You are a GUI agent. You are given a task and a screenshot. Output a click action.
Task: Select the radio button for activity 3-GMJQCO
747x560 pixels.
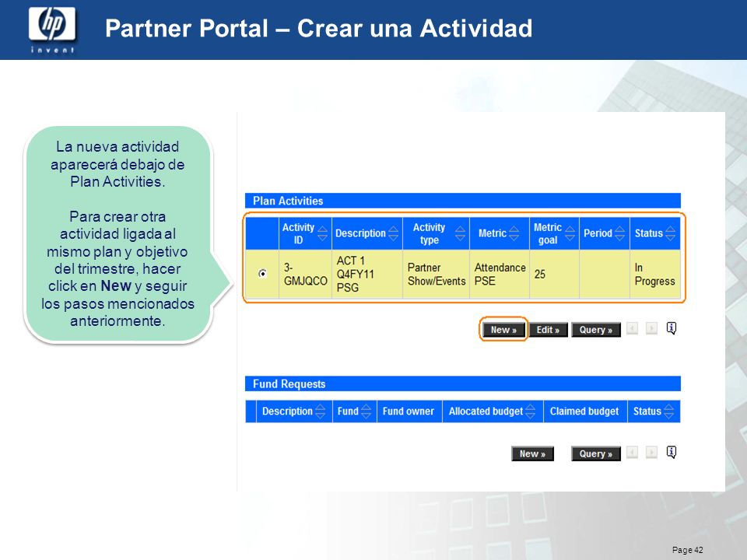(x=262, y=273)
